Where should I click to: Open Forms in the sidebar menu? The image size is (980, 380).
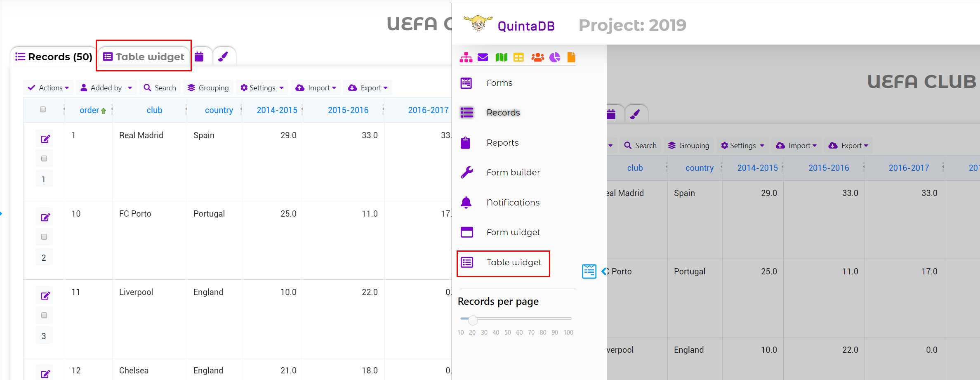click(499, 83)
